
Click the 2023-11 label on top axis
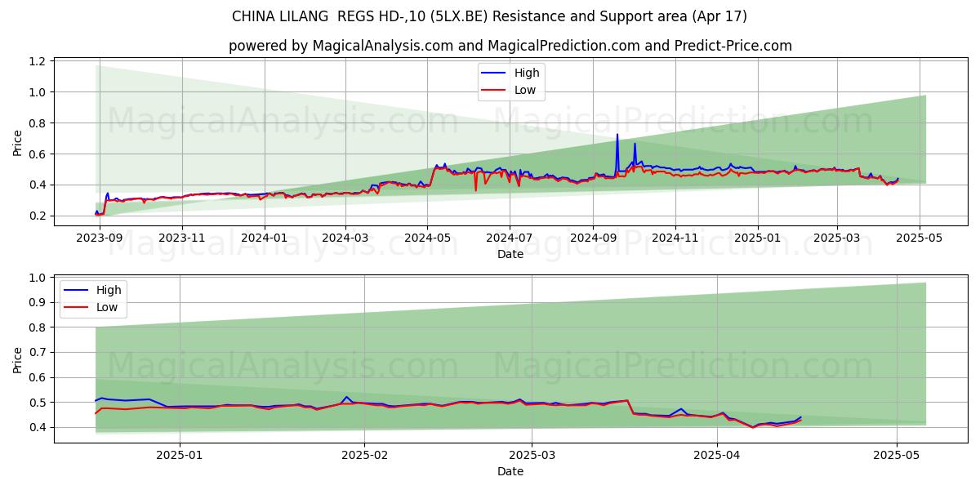pyautogui.click(x=181, y=238)
